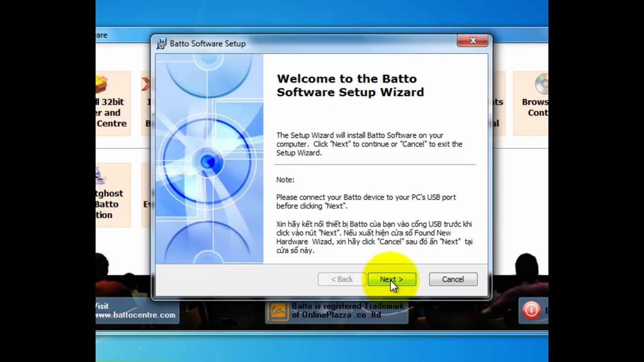
Task: Open the Browse Contents disc tile in background
Action: (x=531, y=104)
